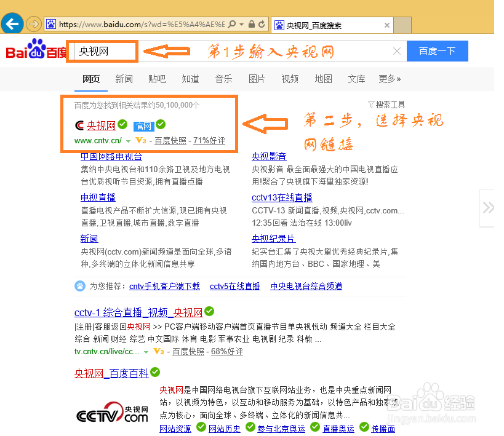The height and width of the screenshot is (436, 504).
Task: Expand the dropdown arrow next to tv.cntv.cn/live/cc...
Action: pyautogui.click(x=146, y=352)
